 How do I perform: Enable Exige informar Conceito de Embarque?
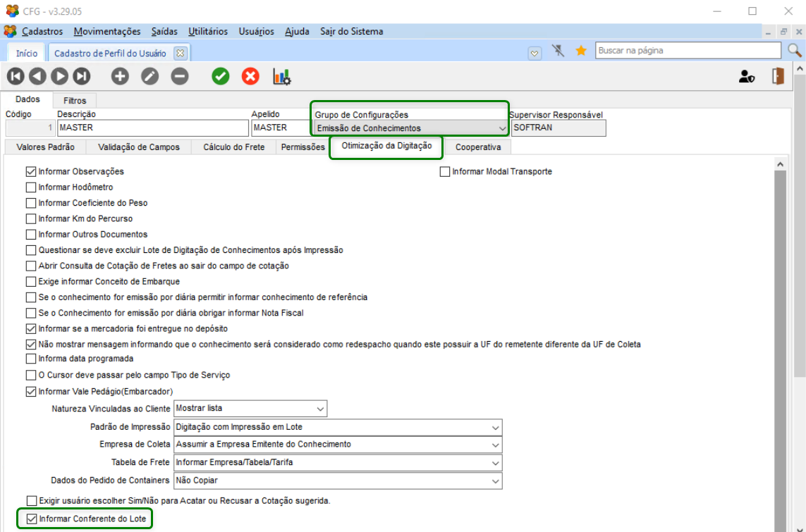coord(31,281)
